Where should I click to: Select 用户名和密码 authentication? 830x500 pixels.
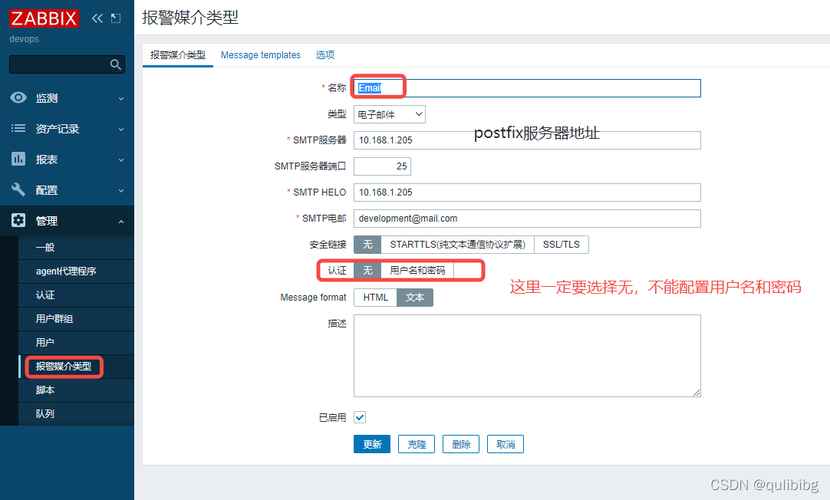coord(417,270)
